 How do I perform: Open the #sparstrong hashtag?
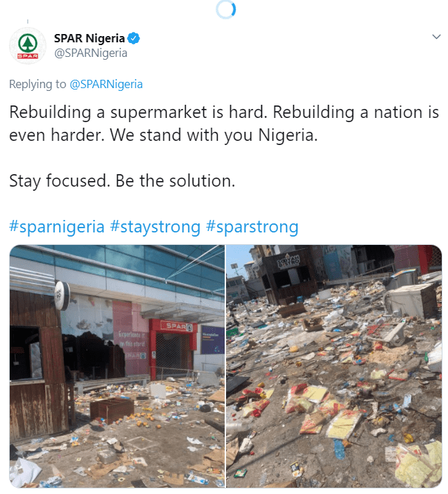252,227
